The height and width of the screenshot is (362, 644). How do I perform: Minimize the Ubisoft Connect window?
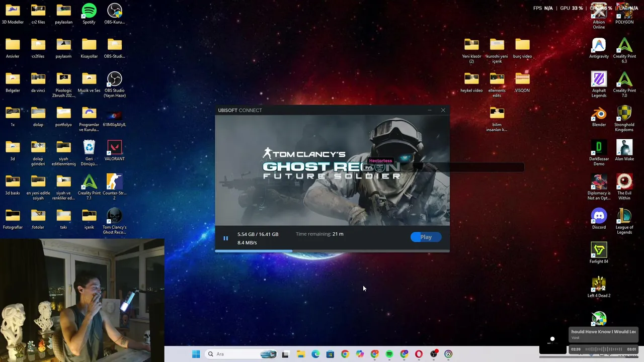pyautogui.click(x=430, y=110)
